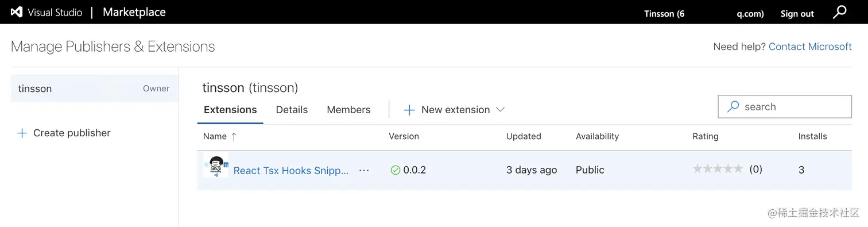The width and height of the screenshot is (868, 227).
Task: Expand the New extension dropdown chevron
Action: [500, 109]
